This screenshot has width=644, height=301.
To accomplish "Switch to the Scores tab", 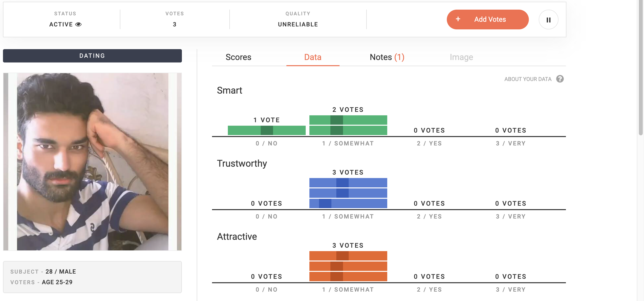I will coord(238,57).
